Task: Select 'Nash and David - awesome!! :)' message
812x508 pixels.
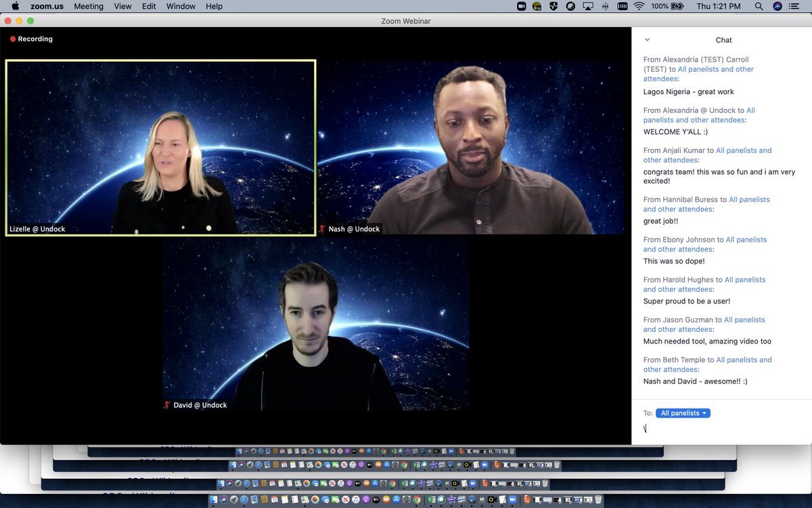Action: click(696, 381)
